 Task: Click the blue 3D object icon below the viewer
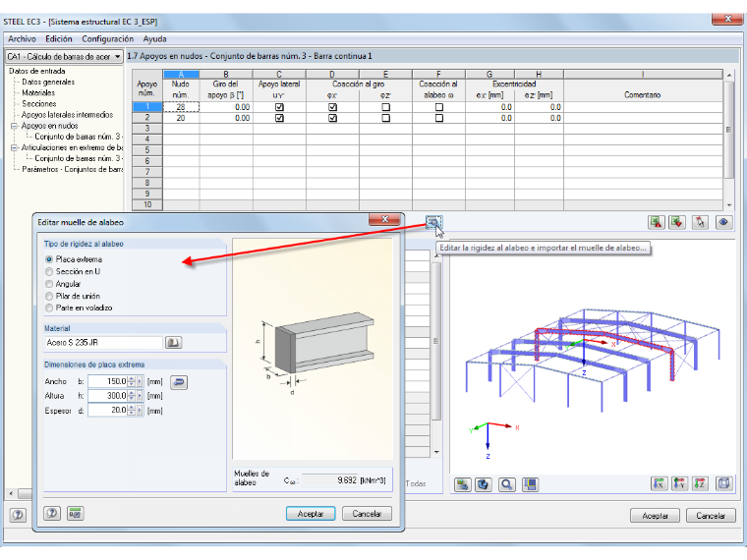(484, 484)
